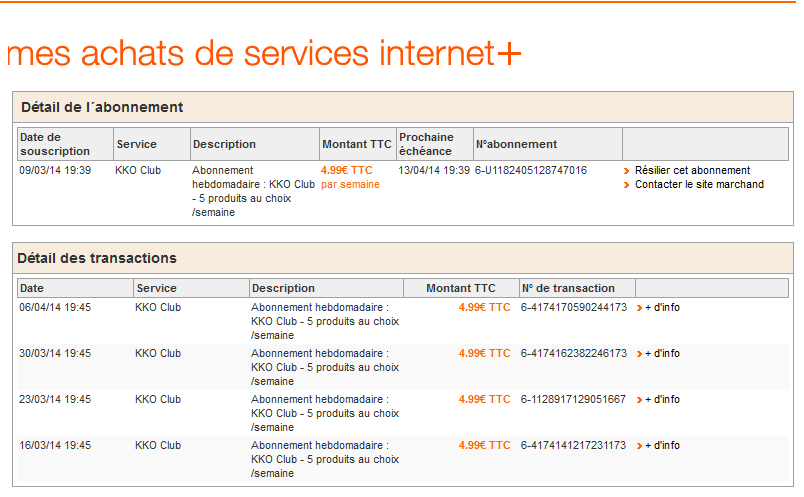Select transaction number 6-1128917129051667
This screenshot has width=804, height=497.
(573, 399)
